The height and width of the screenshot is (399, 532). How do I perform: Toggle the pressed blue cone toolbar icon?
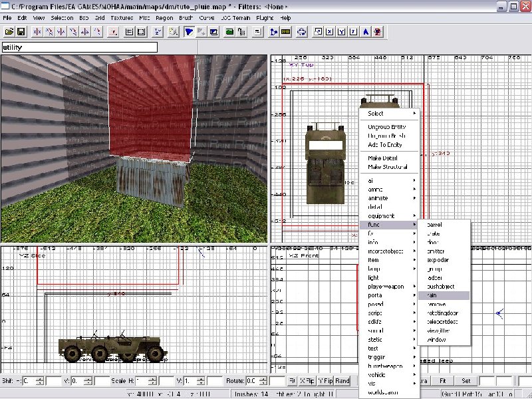[189, 32]
